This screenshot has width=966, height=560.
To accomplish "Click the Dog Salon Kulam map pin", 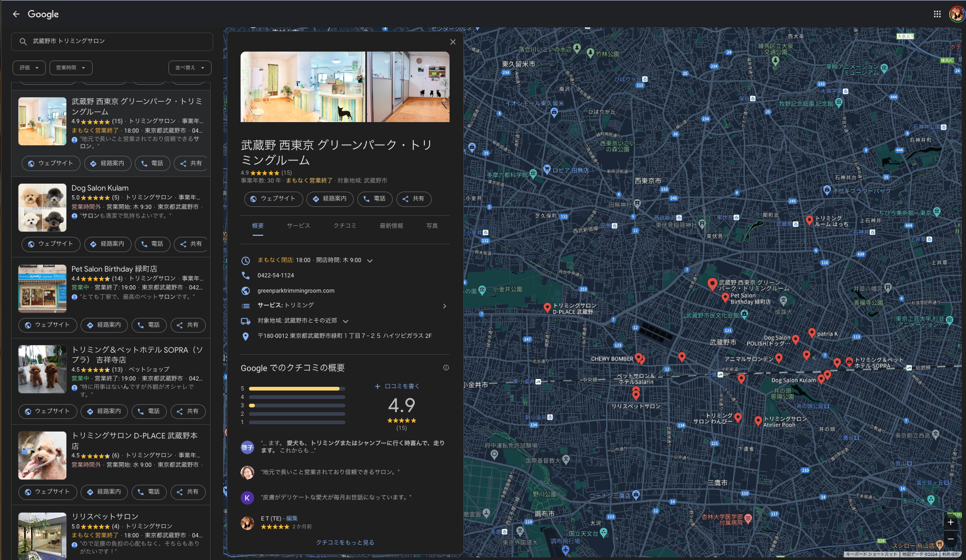I will point(821,379).
